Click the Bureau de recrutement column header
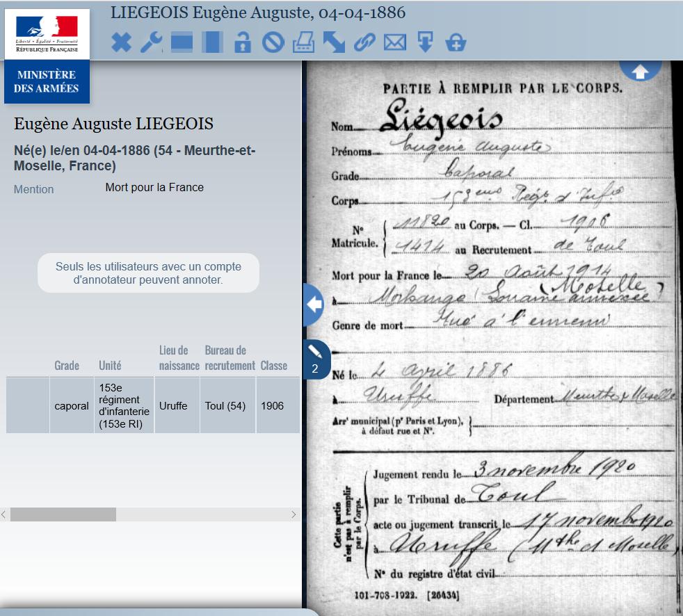 230,358
